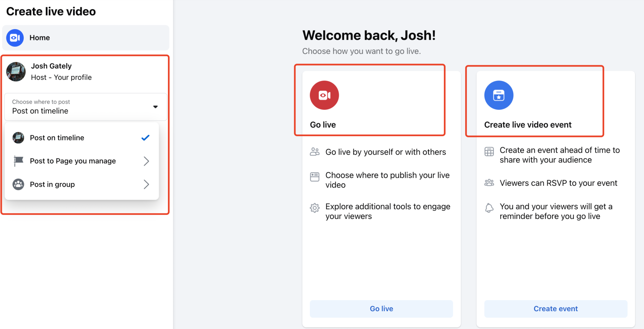Viewport: 644px width, 329px height.
Task: Choose 'Post in group' as posting destination
Action: click(x=52, y=184)
